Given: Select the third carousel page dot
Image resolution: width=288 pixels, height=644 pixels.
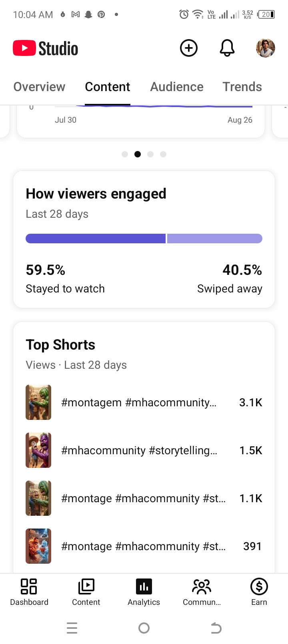Looking at the screenshot, I should (x=150, y=154).
